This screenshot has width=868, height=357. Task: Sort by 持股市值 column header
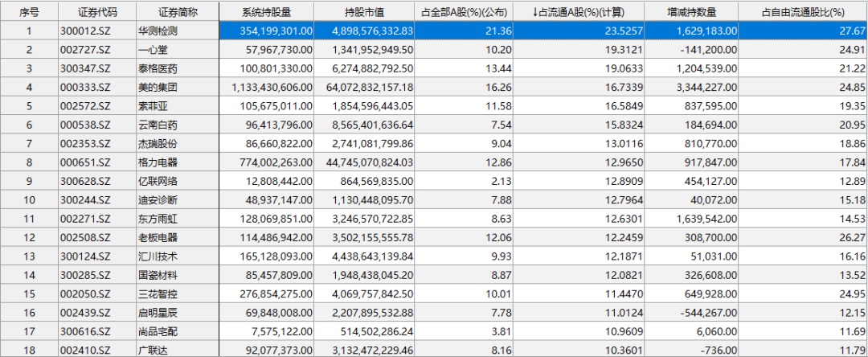coord(365,11)
